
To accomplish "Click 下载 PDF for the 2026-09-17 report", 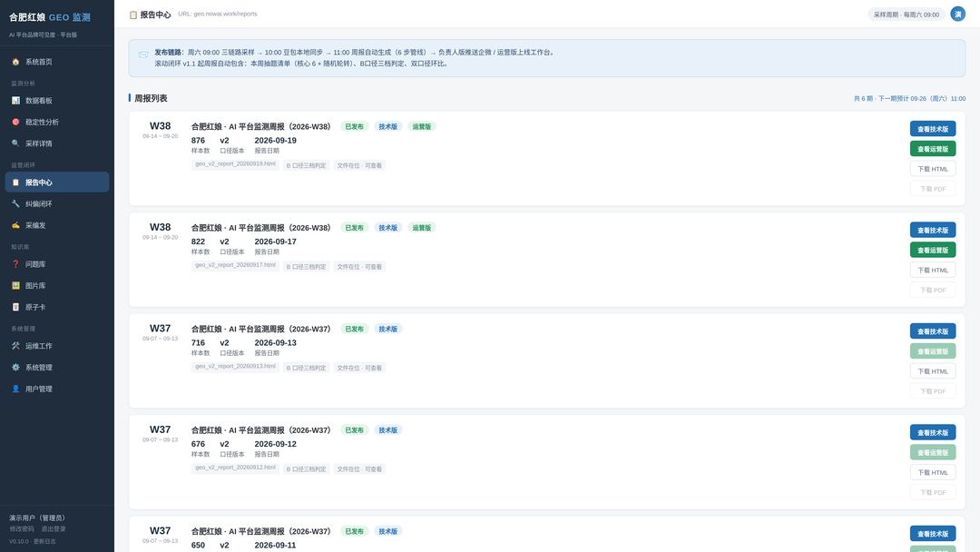I will tap(933, 290).
